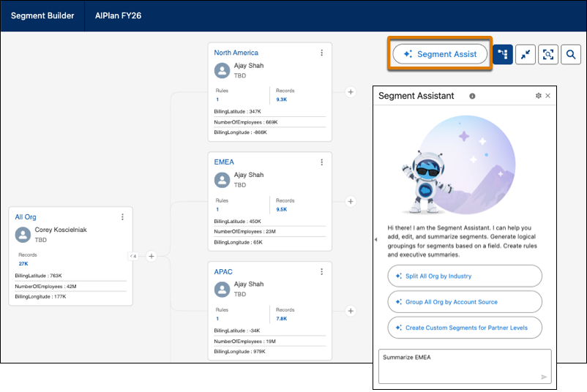Close the Segment Assistant panel
Image resolution: width=587 pixels, height=392 pixels.
547,96
